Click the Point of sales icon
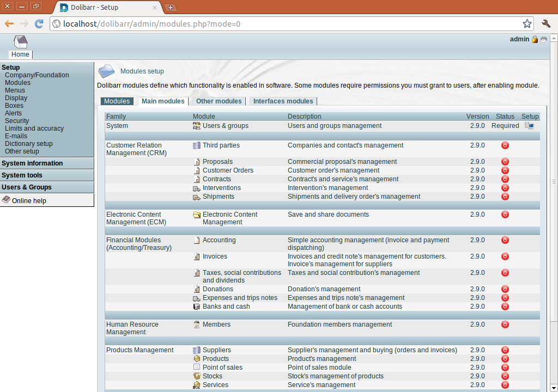This screenshot has width=558, height=392. point(196,367)
